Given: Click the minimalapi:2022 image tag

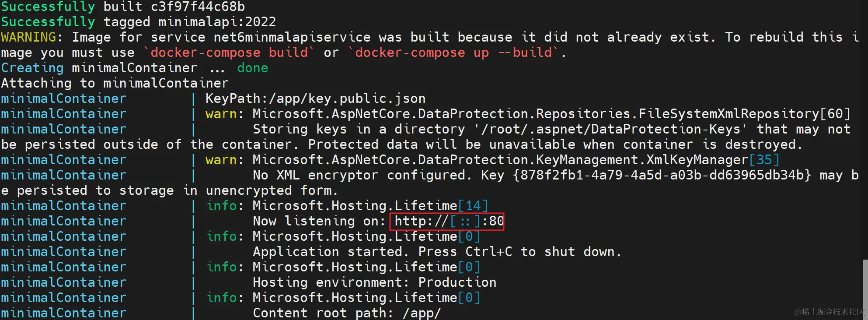Looking at the screenshot, I should point(217,22).
